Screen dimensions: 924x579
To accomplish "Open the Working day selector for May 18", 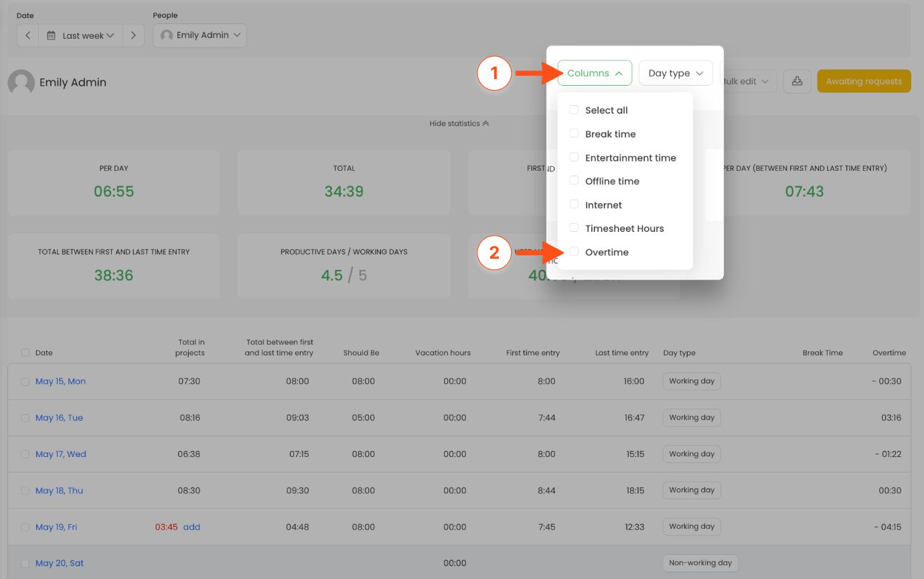I will click(692, 491).
